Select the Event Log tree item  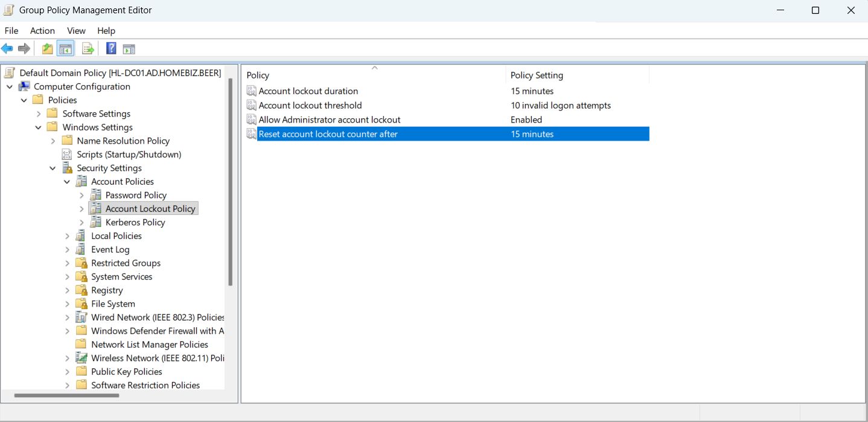click(x=110, y=249)
